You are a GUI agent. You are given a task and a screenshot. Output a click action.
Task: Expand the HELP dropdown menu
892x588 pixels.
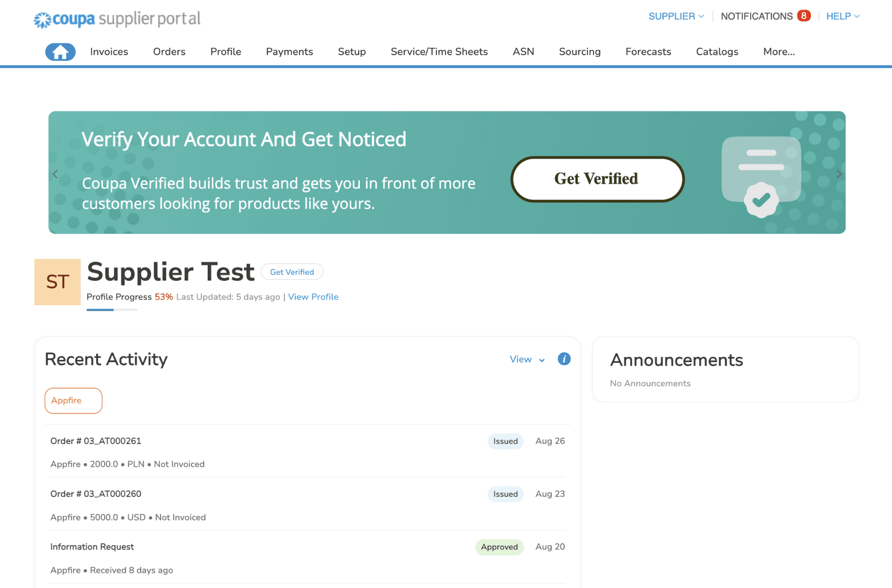(x=842, y=16)
